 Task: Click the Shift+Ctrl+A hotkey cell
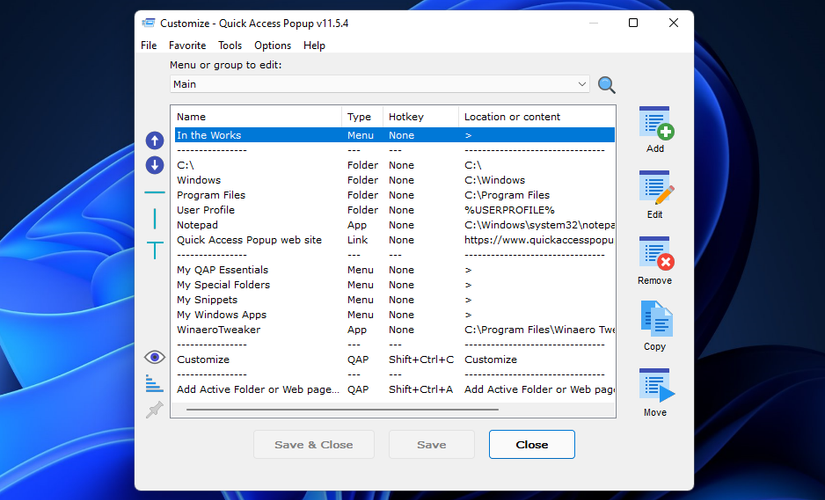click(x=421, y=390)
